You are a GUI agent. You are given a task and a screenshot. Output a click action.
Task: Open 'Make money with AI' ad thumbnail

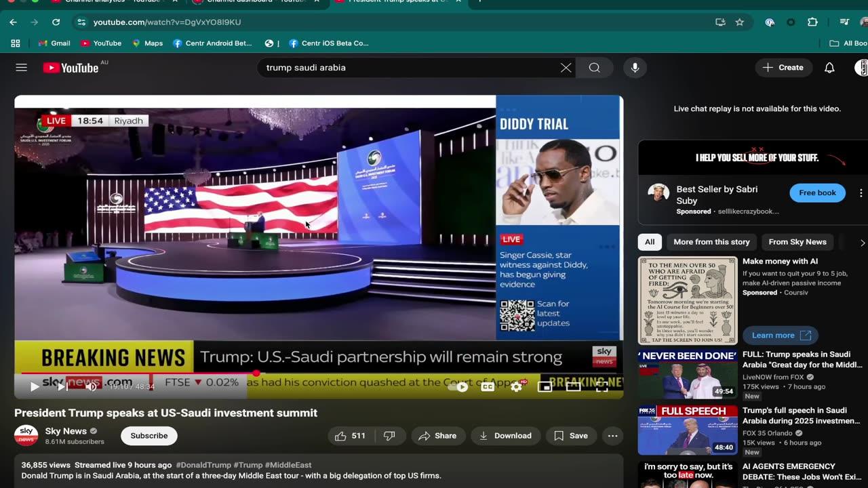coord(688,300)
